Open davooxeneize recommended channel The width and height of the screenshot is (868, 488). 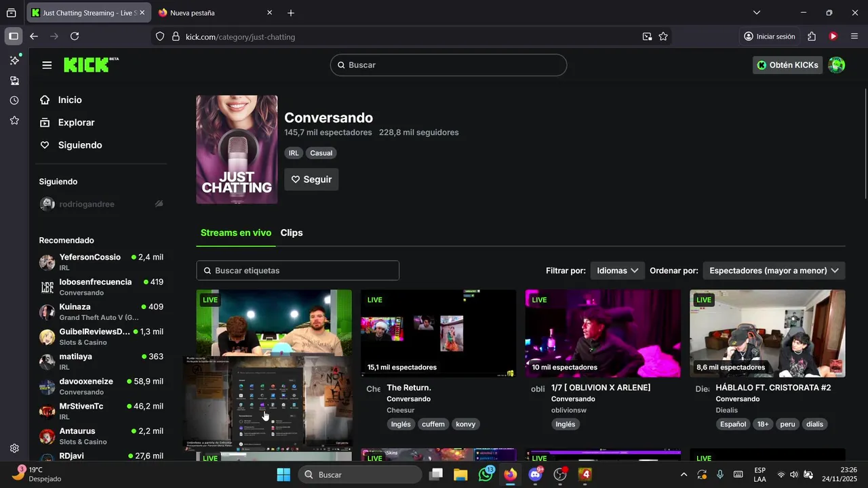pyautogui.click(x=101, y=386)
